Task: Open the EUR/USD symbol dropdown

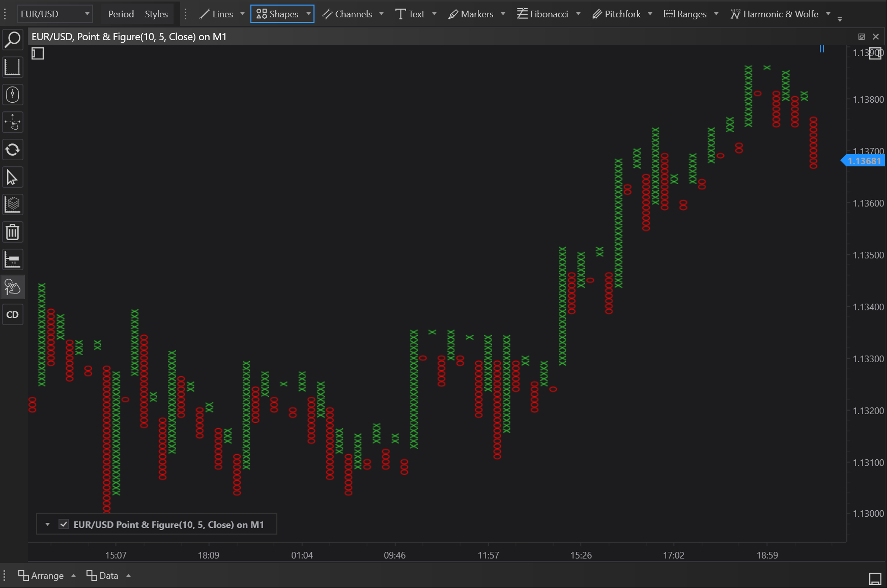Action: pos(55,14)
